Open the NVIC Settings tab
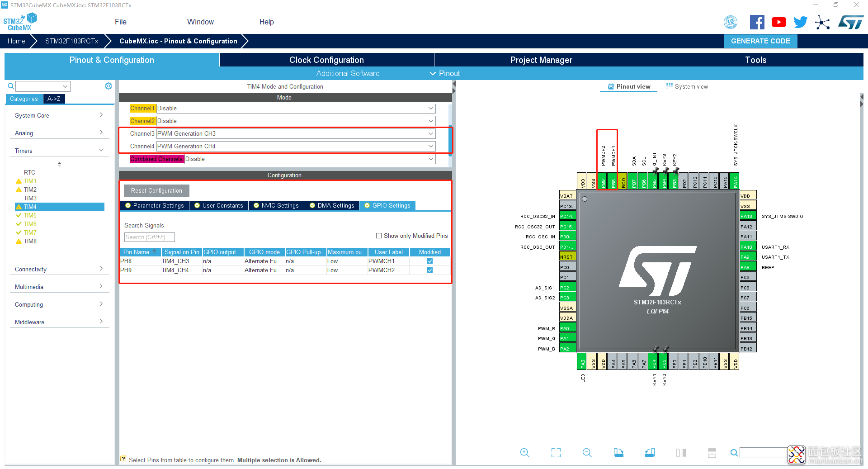 tap(276, 205)
